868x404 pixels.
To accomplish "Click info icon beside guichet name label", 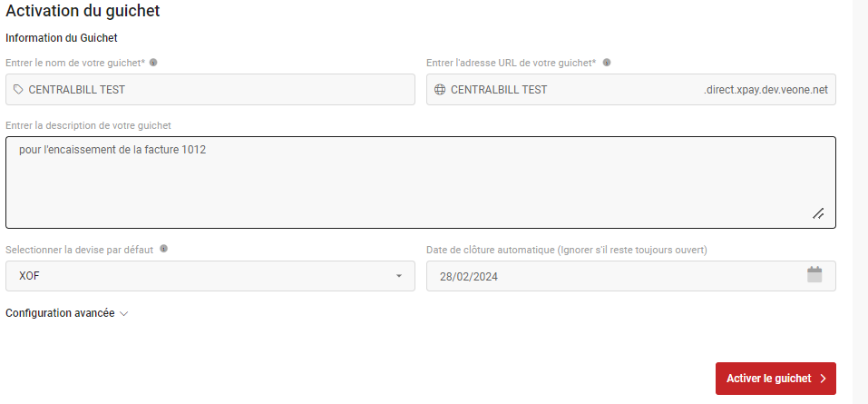I will (153, 63).
